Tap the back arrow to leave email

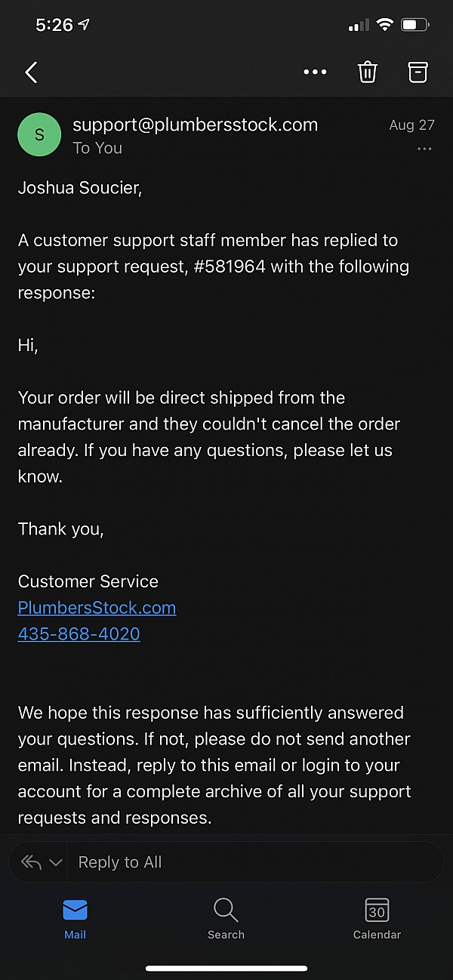[x=31, y=72]
